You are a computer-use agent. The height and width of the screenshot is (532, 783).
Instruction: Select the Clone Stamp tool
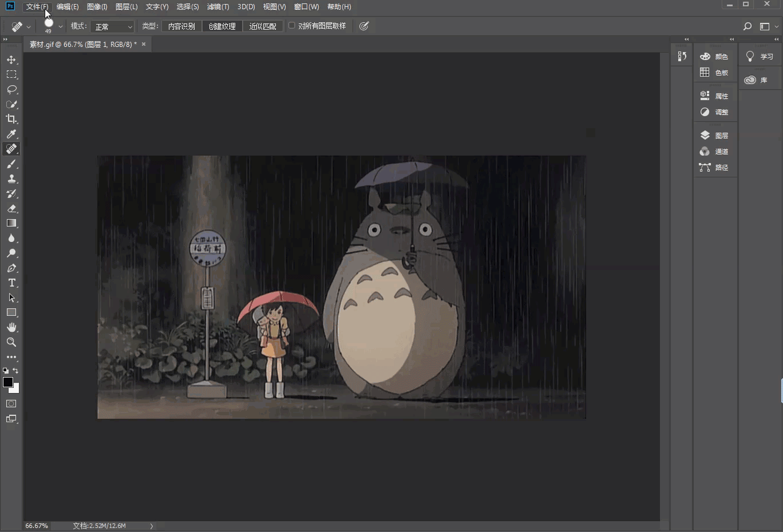tap(11, 178)
